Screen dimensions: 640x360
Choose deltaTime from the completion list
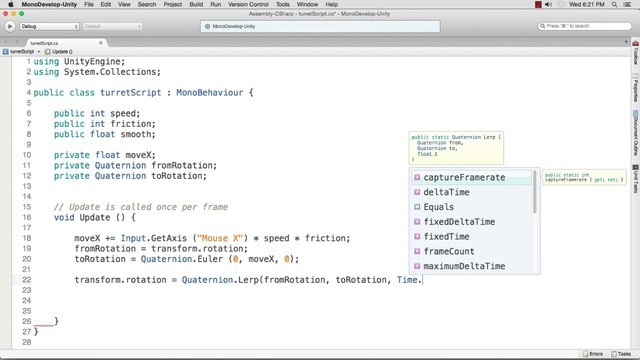coord(471,192)
